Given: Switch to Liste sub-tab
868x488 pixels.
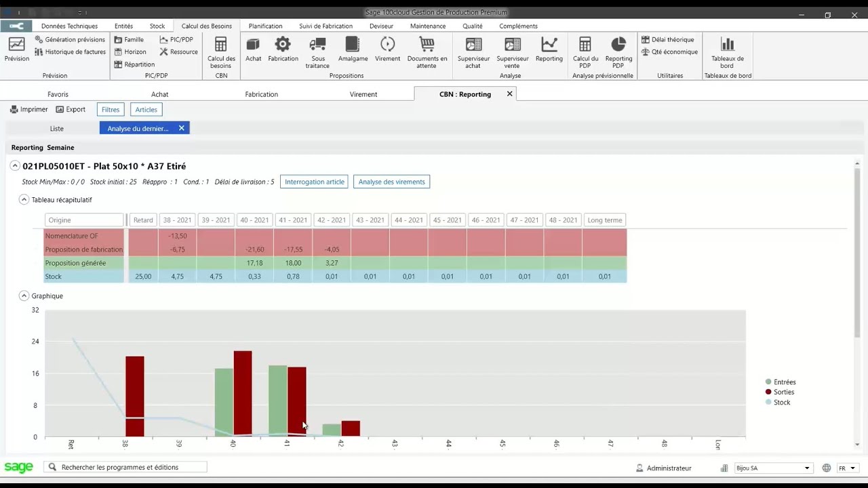Looking at the screenshot, I should point(56,128).
